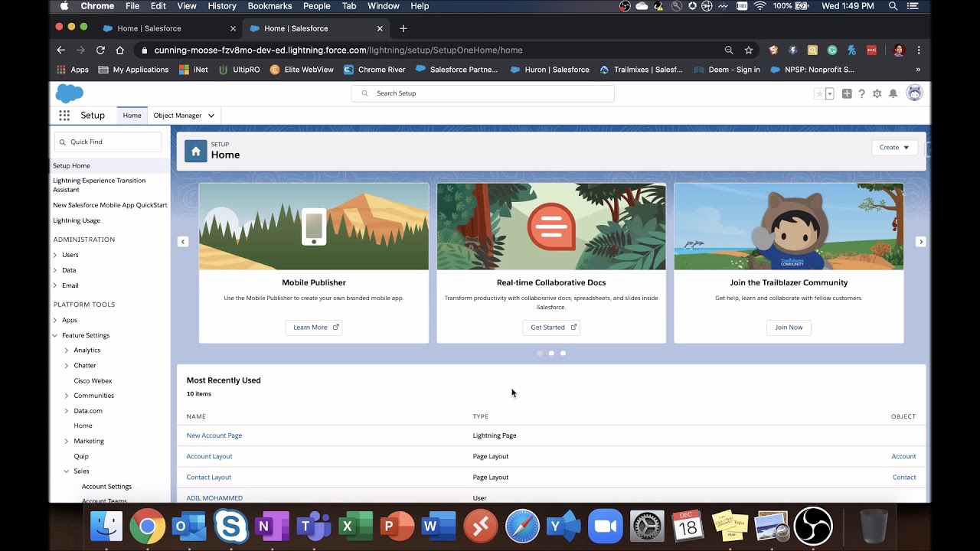This screenshot has width=980, height=551.
Task: Open the New Account Page link
Action: (x=214, y=435)
